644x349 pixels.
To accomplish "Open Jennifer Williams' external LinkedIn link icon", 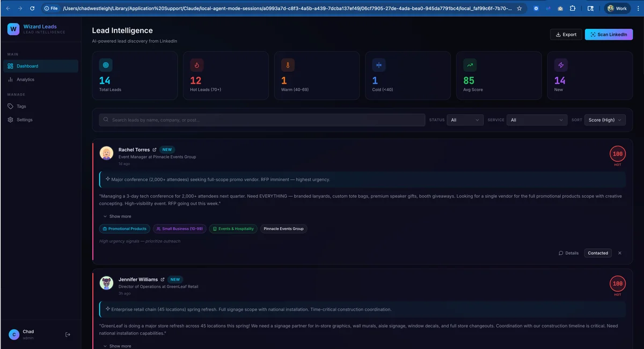I will [163, 280].
